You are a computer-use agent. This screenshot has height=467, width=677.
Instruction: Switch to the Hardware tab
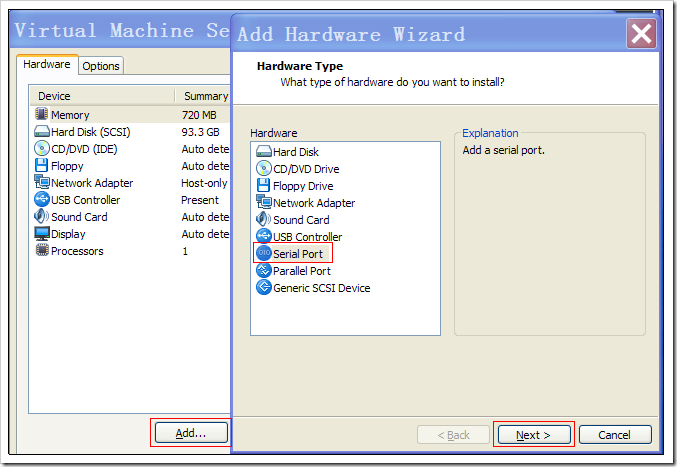tap(47, 64)
